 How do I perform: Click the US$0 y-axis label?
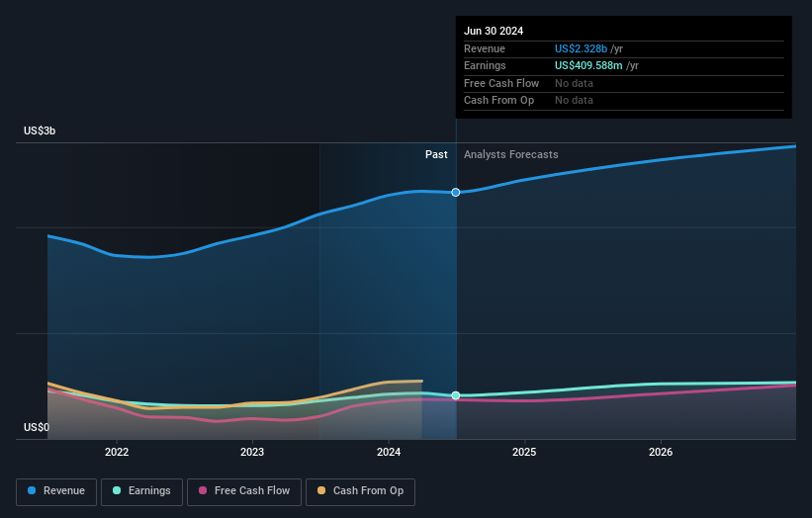[37, 427]
